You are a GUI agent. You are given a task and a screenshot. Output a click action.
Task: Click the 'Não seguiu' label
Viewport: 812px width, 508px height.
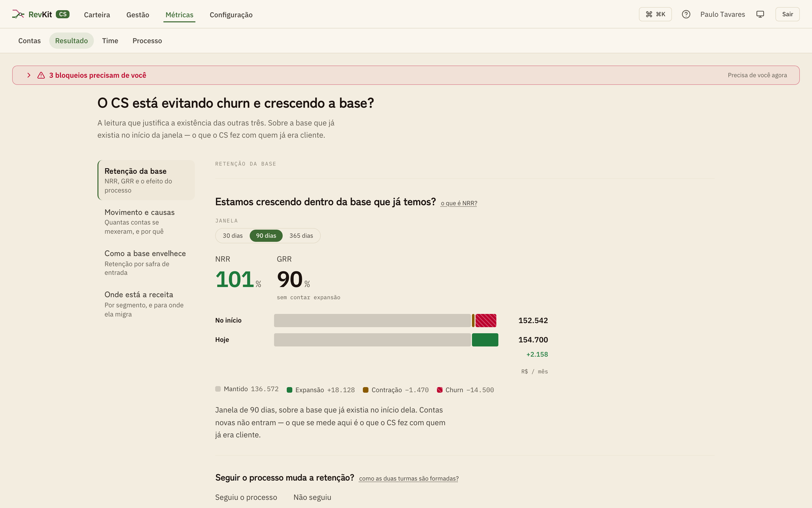[x=312, y=497]
